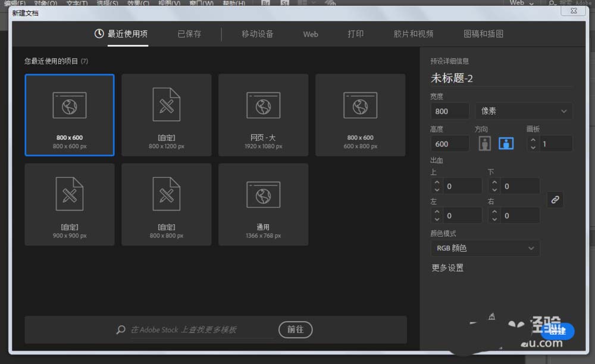Click the 前往 button
Image resolution: width=595 pixels, height=364 pixels.
click(x=295, y=330)
